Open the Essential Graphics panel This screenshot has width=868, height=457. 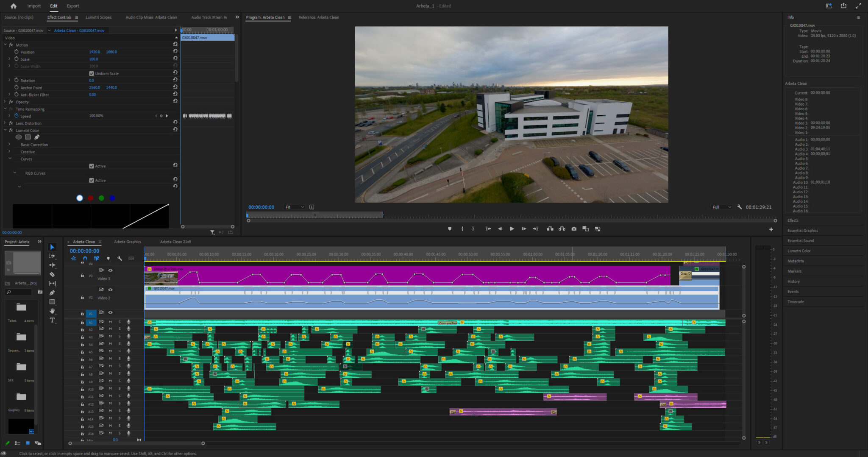[x=803, y=231]
